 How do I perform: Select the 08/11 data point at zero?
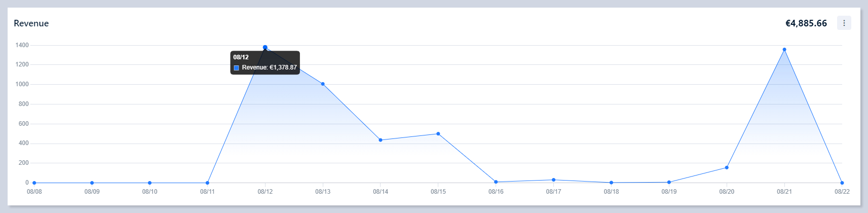click(x=207, y=183)
